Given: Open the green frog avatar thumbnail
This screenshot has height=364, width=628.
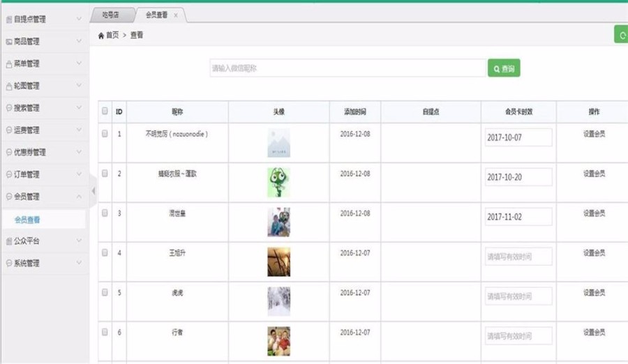Looking at the screenshot, I should [x=278, y=182].
